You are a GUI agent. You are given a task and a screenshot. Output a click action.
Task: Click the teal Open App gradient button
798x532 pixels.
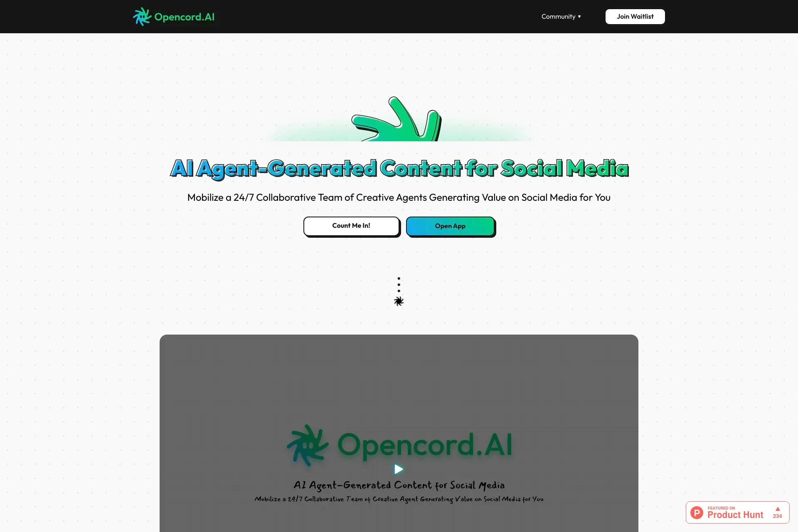(x=450, y=225)
